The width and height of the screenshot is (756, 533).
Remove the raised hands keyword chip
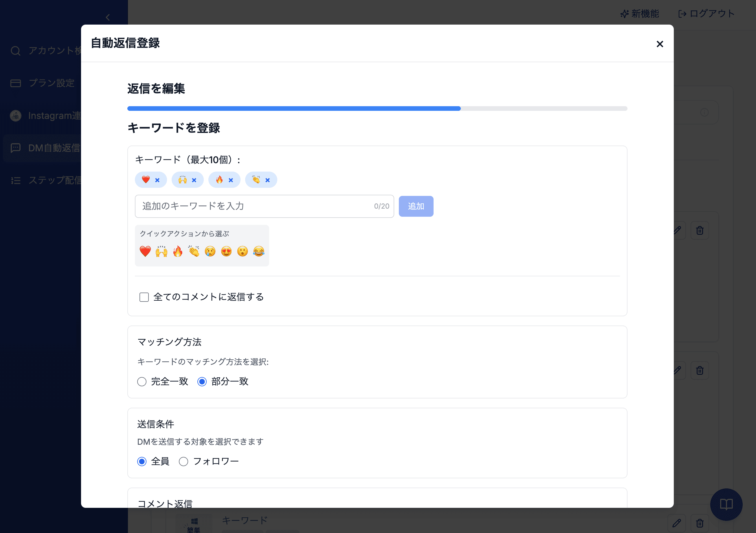[194, 180]
